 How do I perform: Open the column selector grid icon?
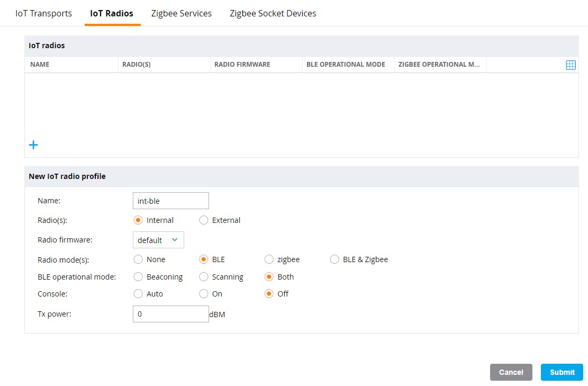(x=571, y=65)
